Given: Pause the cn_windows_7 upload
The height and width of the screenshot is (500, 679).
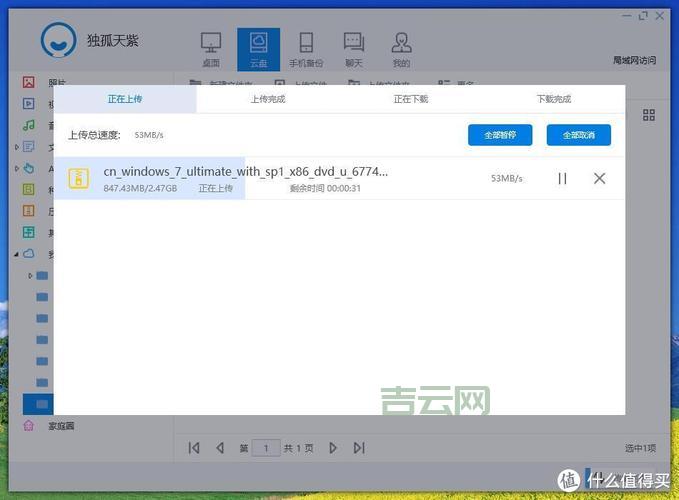Looking at the screenshot, I should (x=563, y=178).
